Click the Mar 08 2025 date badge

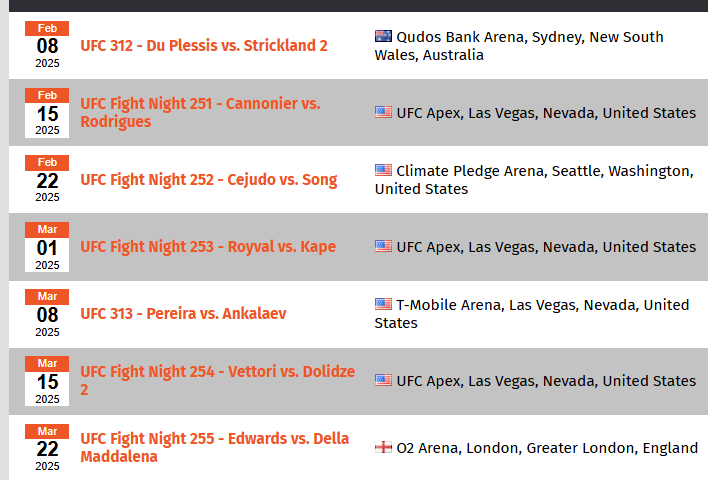47,314
